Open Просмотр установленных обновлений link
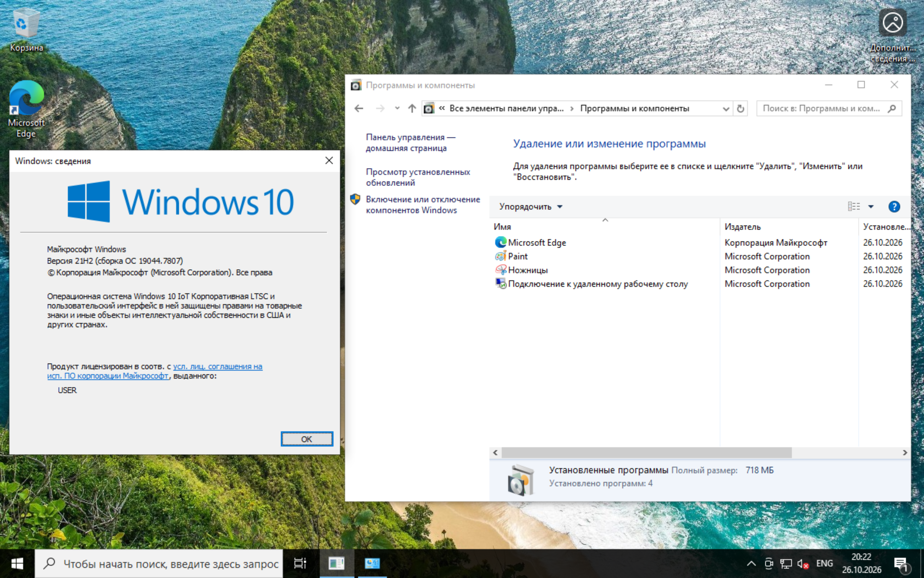 coord(418,177)
